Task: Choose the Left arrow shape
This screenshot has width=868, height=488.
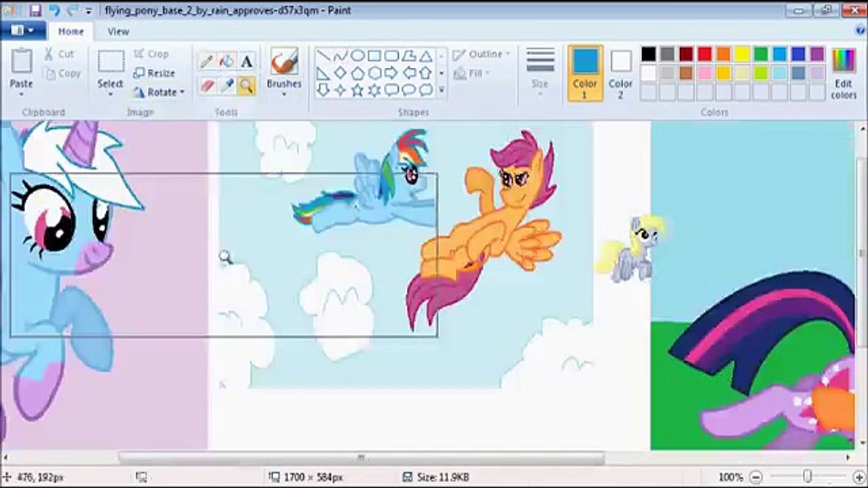Action: pos(409,73)
